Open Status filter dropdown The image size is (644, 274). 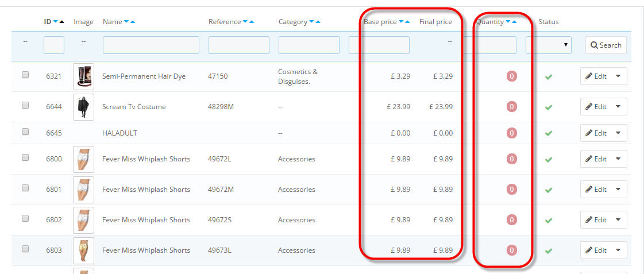(549, 45)
